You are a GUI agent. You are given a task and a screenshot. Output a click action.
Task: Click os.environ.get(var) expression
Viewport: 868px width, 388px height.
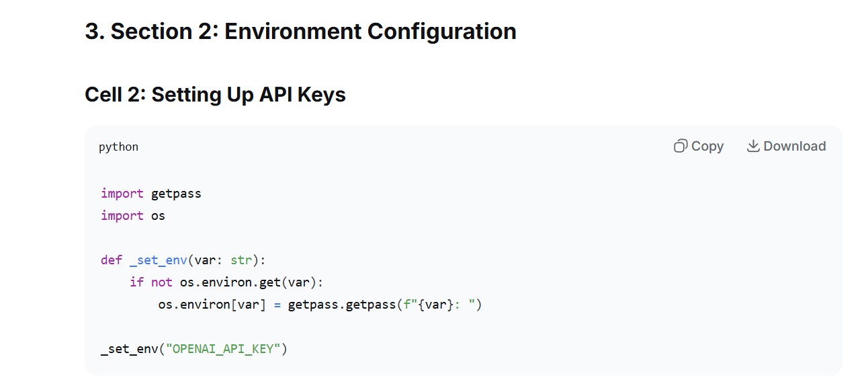(252, 282)
